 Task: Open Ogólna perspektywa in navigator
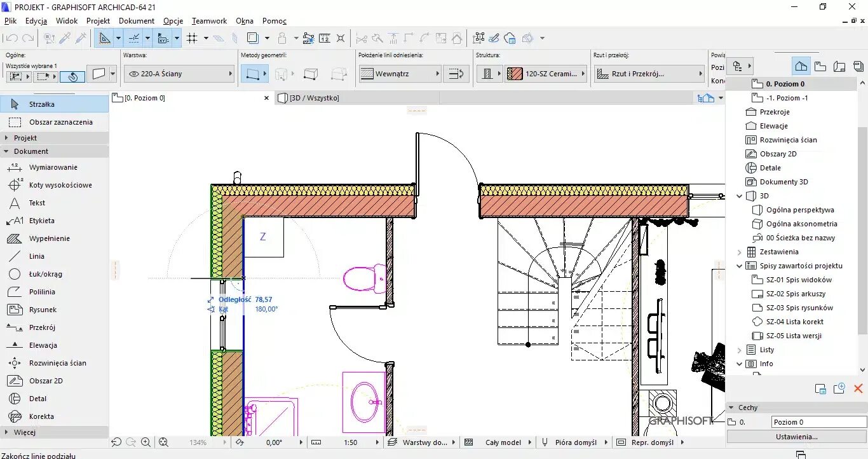point(800,210)
